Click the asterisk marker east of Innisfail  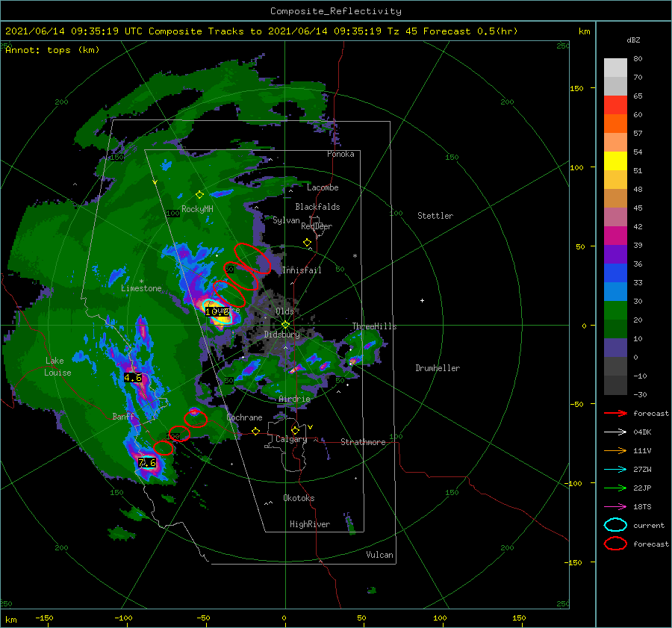pyautogui.click(x=355, y=256)
